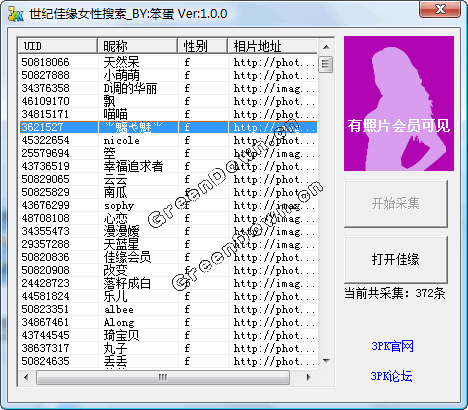Click the 性别 column header

[x=203, y=46]
